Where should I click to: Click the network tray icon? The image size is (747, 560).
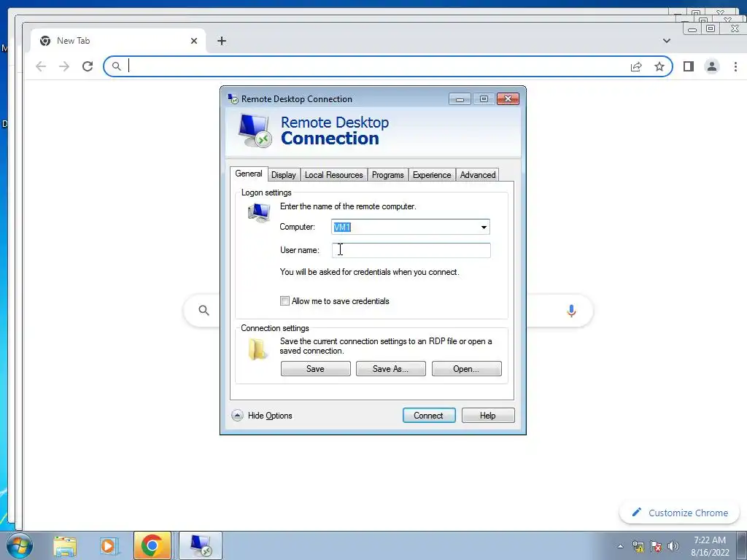click(638, 546)
